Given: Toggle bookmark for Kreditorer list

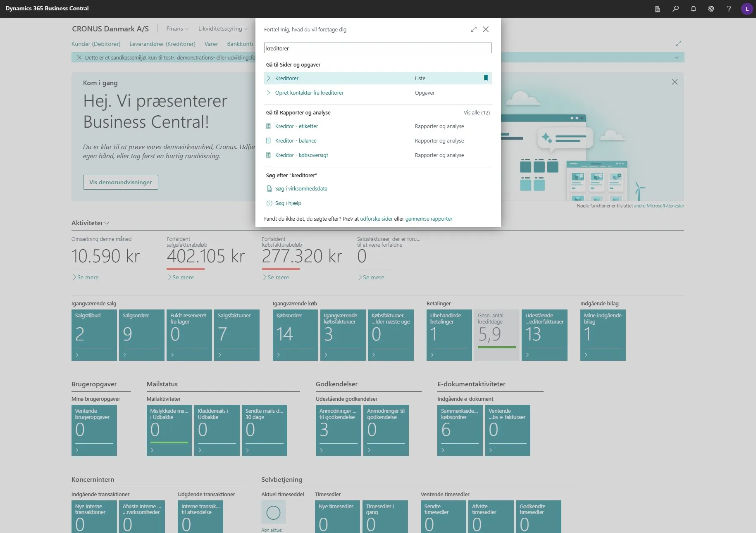Looking at the screenshot, I should tap(486, 78).
